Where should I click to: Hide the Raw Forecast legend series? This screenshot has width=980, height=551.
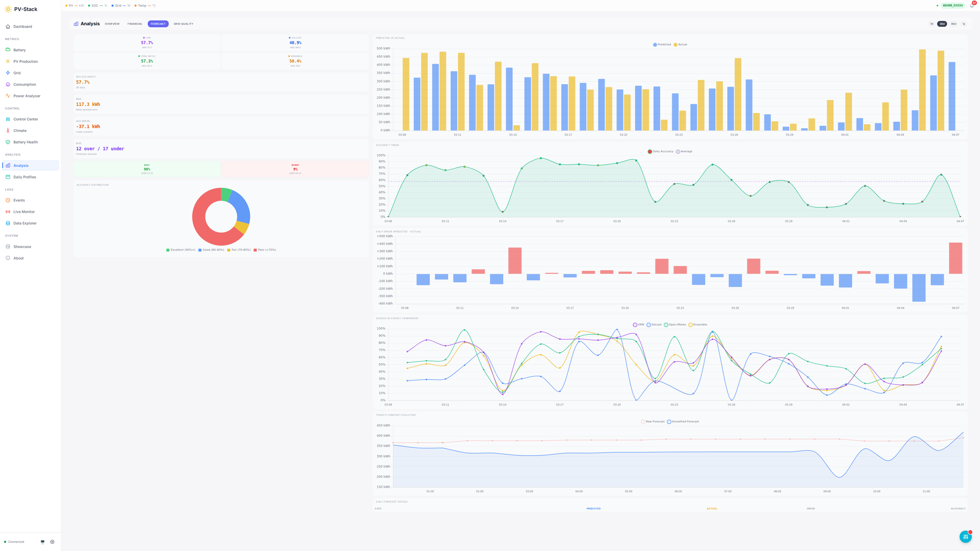tap(652, 422)
